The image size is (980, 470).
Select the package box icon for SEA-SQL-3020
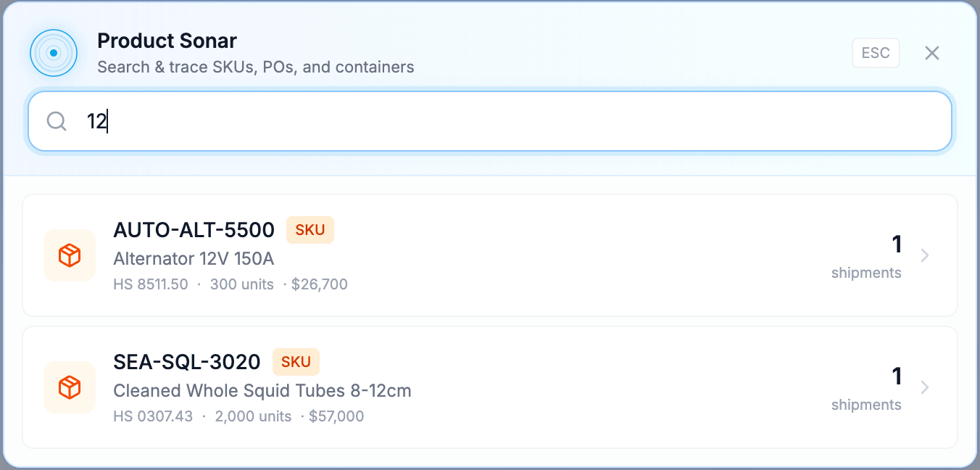point(70,387)
